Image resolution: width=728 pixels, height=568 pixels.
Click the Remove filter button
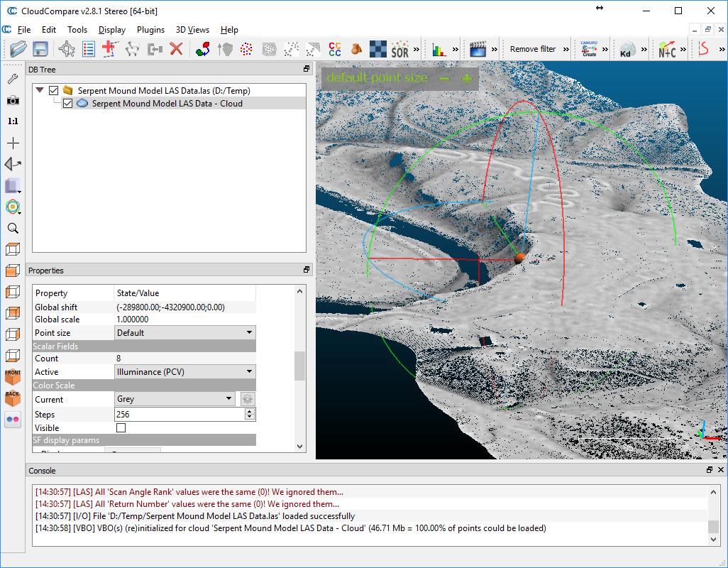[x=533, y=49]
